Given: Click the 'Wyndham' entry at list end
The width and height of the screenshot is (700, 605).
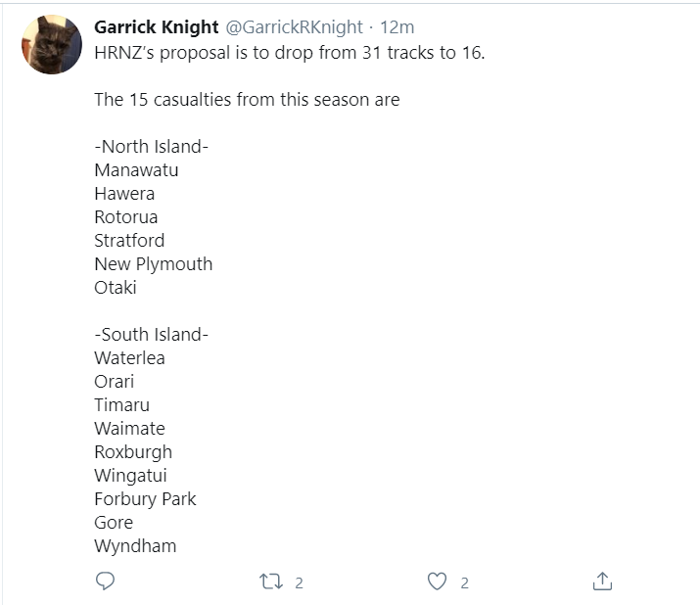Looking at the screenshot, I should [x=135, y=546].
